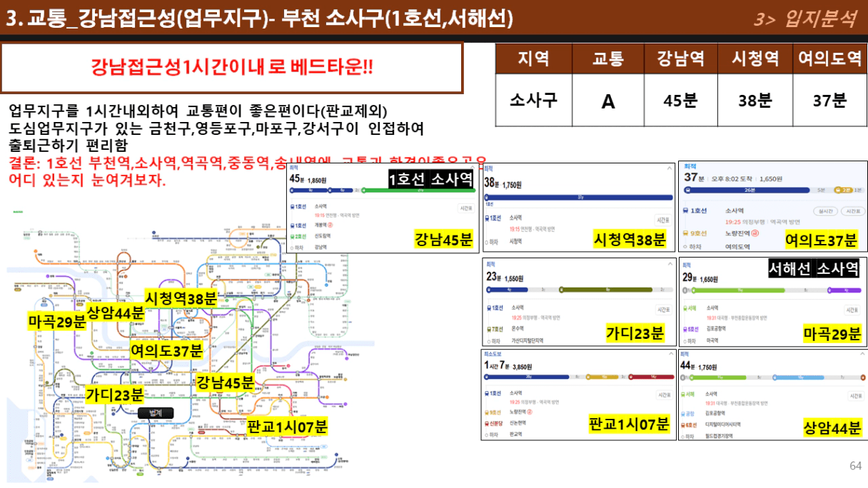
Task: Click 시간표 button in the 시청역38분 route card
Action: point(663,220)
